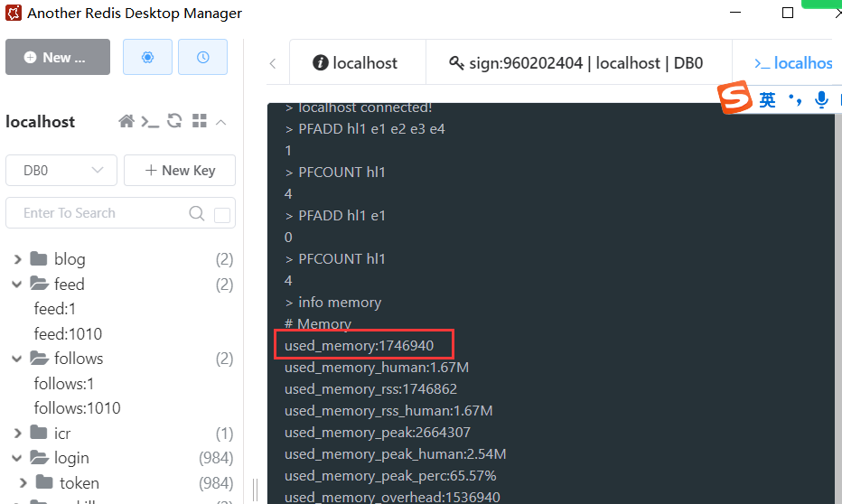
Task: Open the connection grid menu icon
Action: click(200, 122)
